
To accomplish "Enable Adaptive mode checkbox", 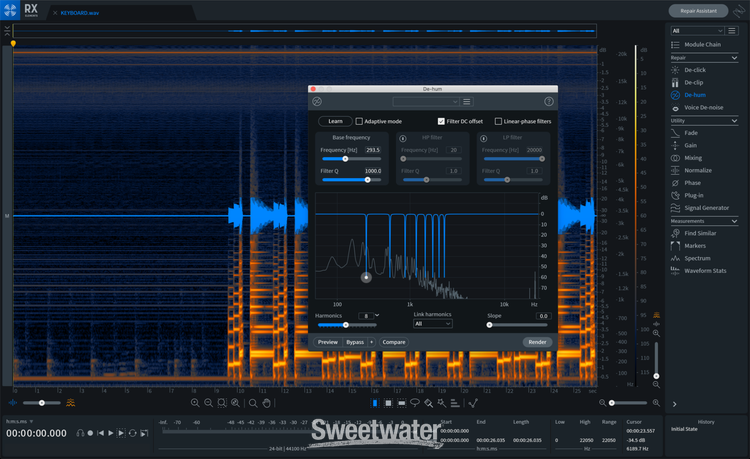I will tap(359, 121).
